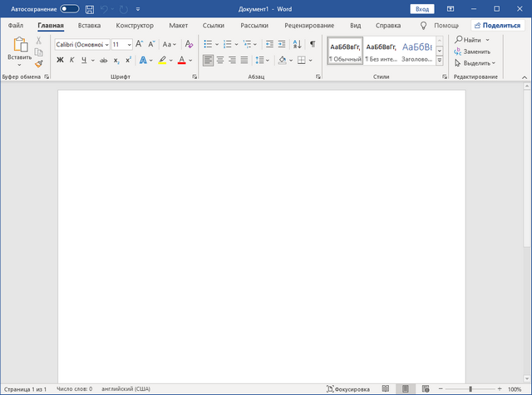Click the Format Painter brush icon
The height and width of the screenshot is (395, 532).
39,63
